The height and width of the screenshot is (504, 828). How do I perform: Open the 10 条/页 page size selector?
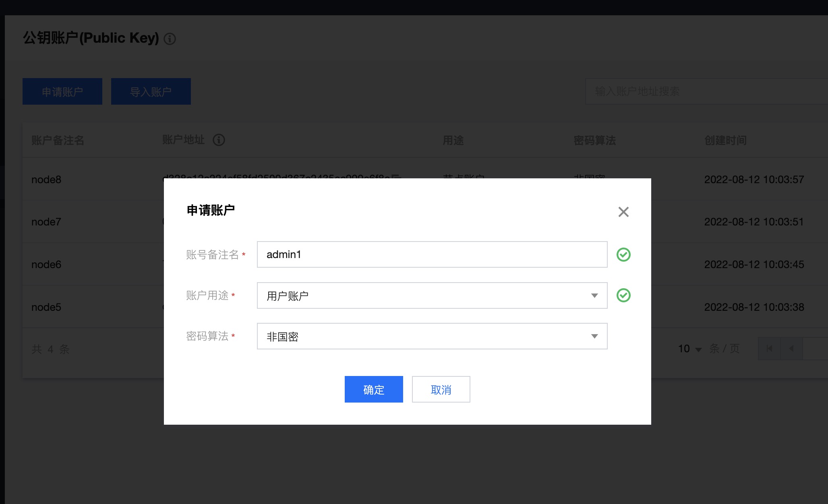pos(690,349)
